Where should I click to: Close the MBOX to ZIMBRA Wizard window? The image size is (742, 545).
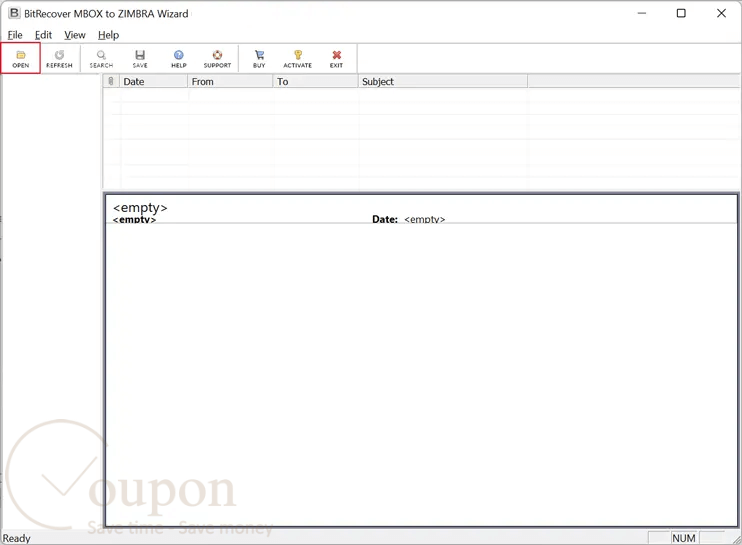tap(721, 13)
